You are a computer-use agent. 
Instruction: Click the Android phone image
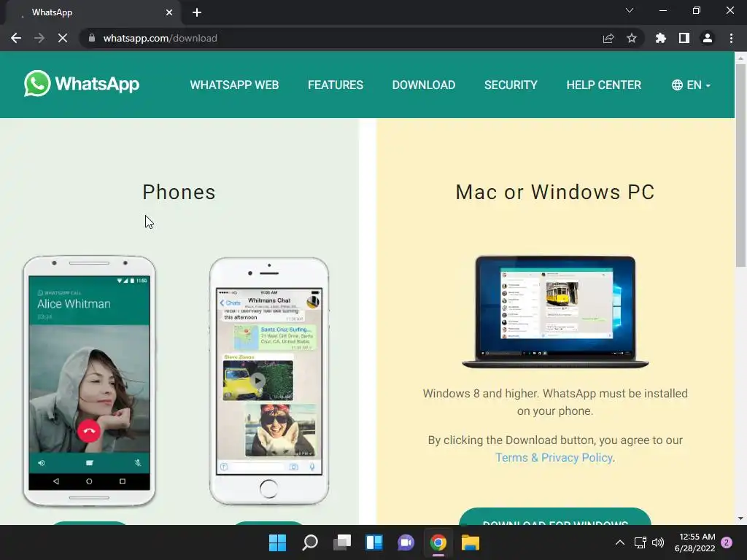[89, 381]
